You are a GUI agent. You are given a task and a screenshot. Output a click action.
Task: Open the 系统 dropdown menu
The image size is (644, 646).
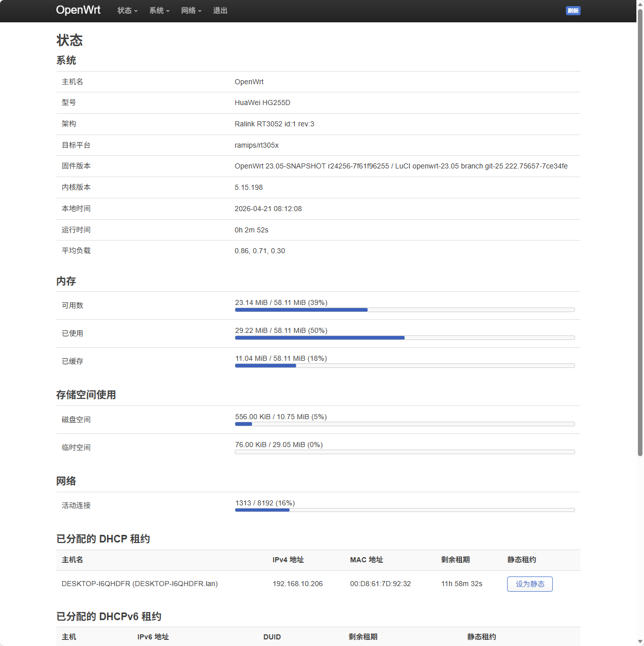pyautogui.click(x=159, y=11)
